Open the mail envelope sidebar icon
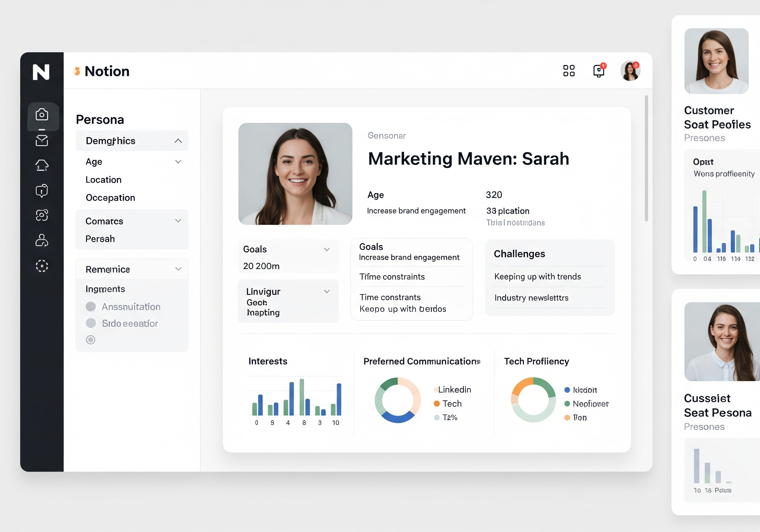760x532 pixels. 42,140
